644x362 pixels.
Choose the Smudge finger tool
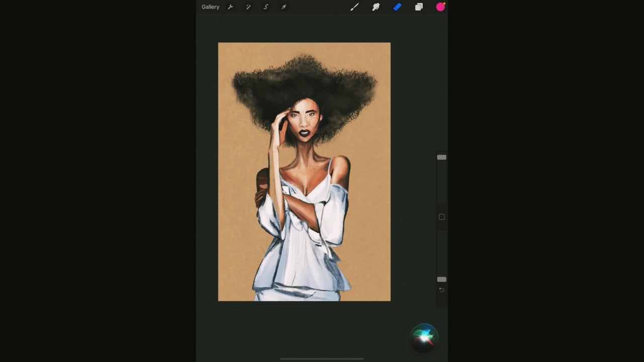[x=376, y=7]
